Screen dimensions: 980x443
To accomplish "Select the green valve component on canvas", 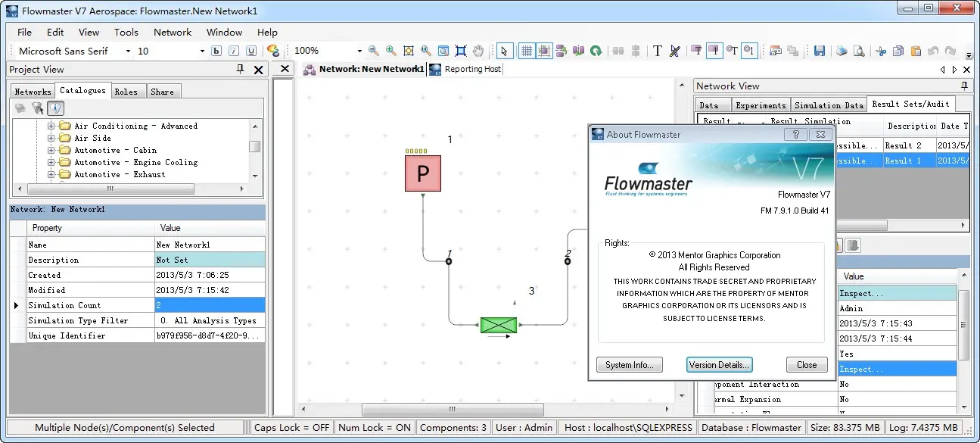I will (499, 325).
